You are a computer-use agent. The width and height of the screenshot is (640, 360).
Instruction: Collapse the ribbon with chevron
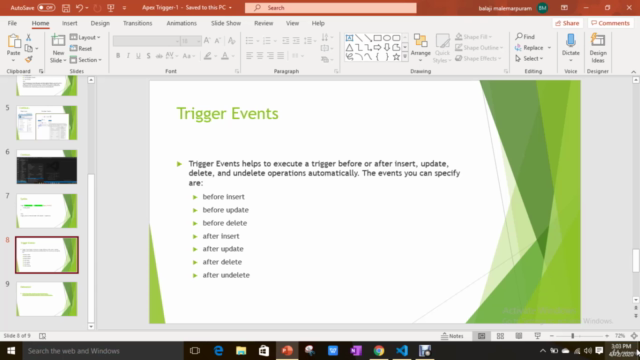coord(633,71)
